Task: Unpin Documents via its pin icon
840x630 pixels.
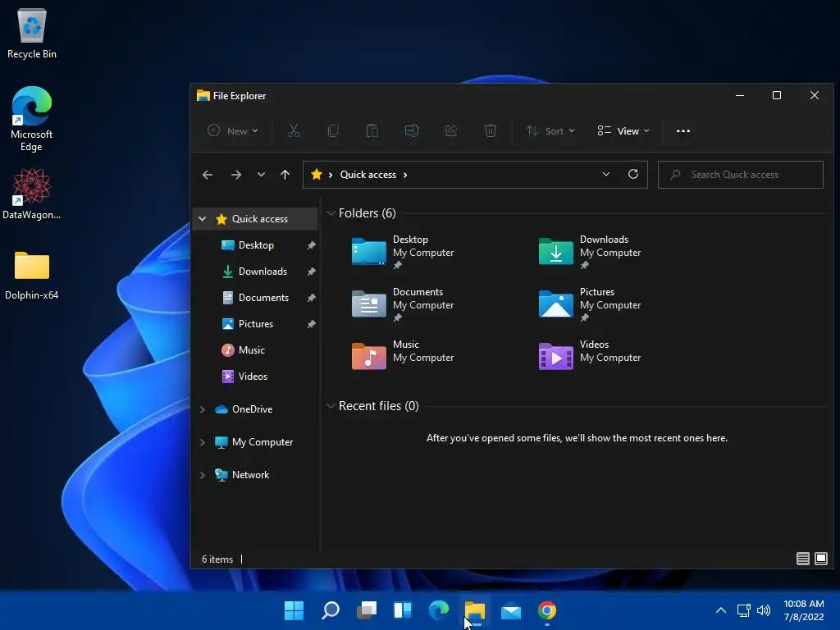Action: point(311,298)
